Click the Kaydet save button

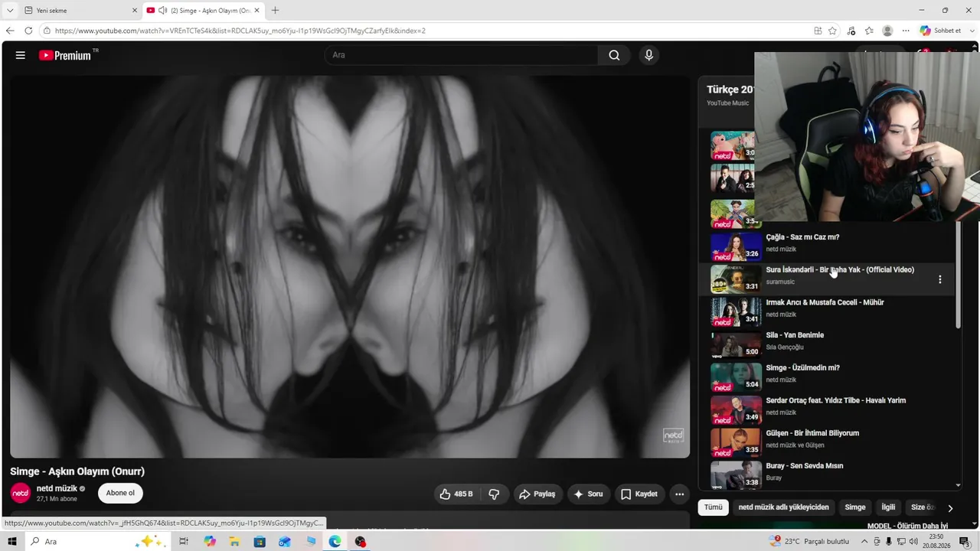tap(639, 494)
